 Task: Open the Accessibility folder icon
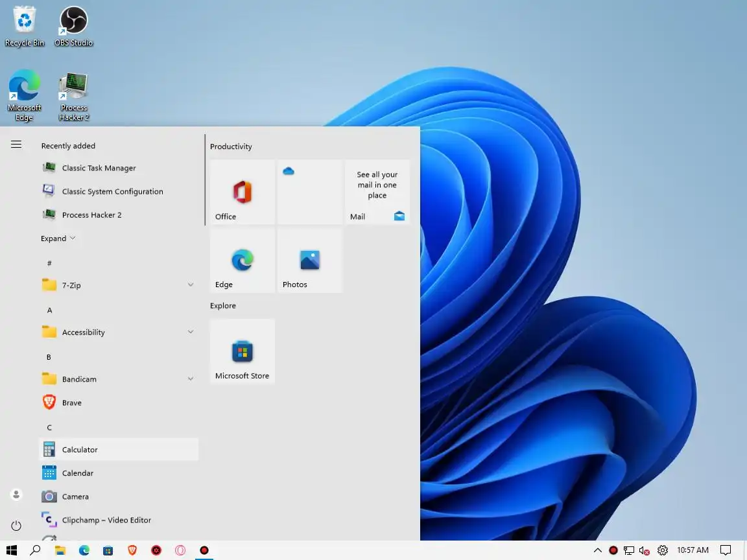49,332
